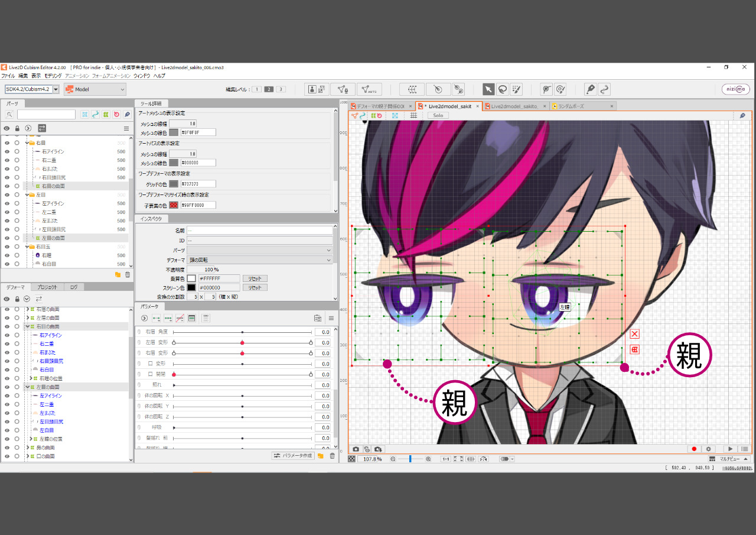The image size is (756, 535).
Task: Click the 乗算色 white color swatch
Action: 191,278
